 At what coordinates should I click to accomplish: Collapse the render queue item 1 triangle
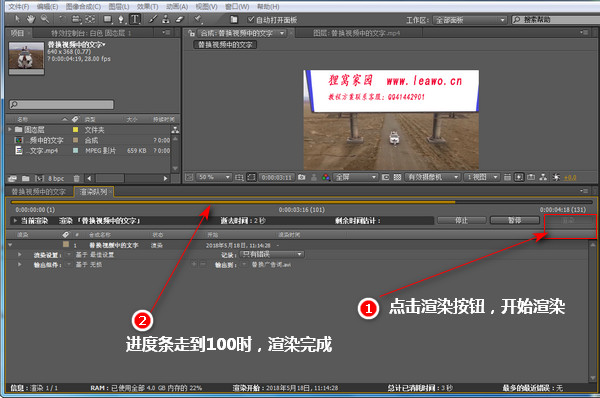pos(10,245)
